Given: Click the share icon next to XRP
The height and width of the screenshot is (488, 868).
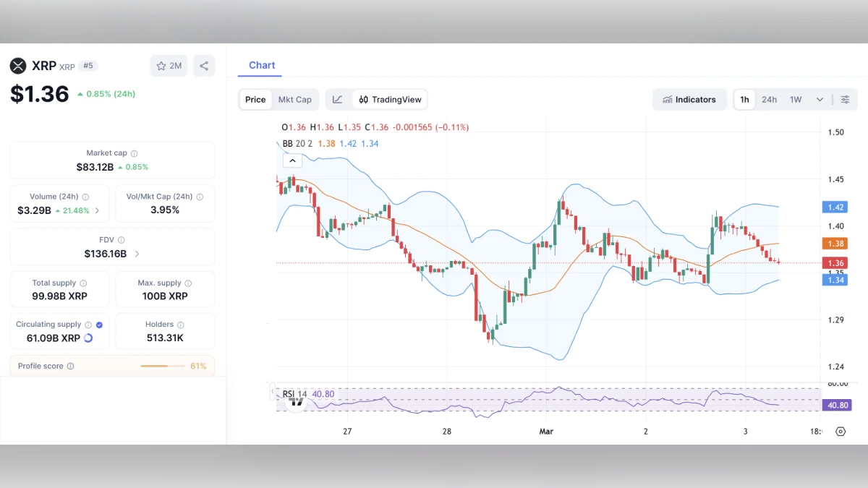Looking at the screenshot, I should tap(203, 65).
